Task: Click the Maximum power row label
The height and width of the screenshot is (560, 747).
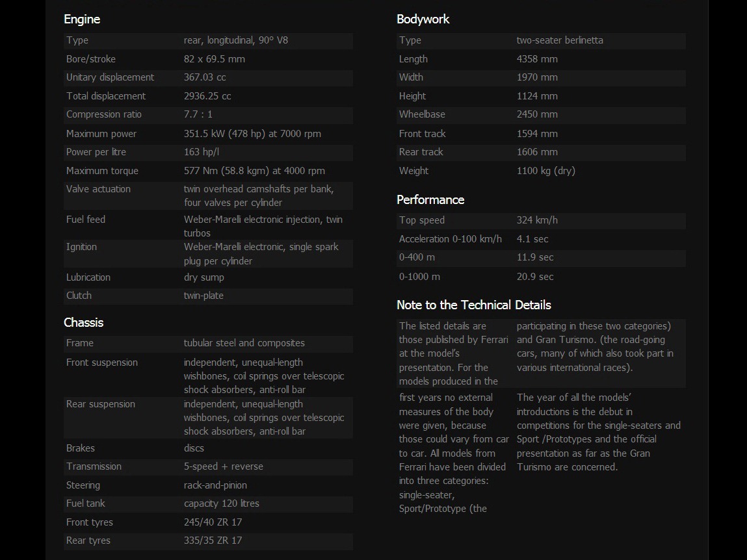Action: click(101, 134)
